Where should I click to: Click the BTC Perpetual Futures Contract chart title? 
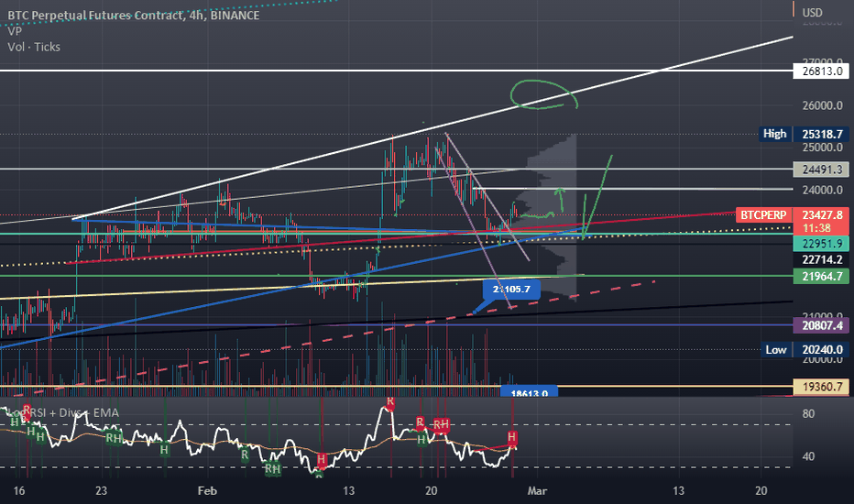click(134, 16)
